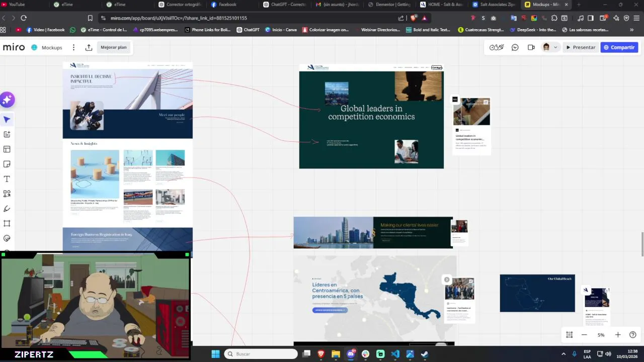Open File Explorer from taskbar

336,354
